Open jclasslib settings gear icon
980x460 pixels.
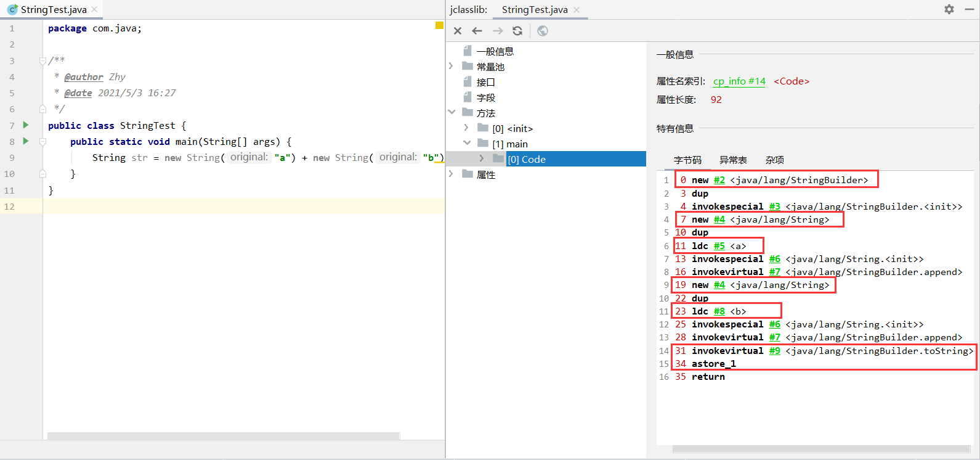pos(949,9)
